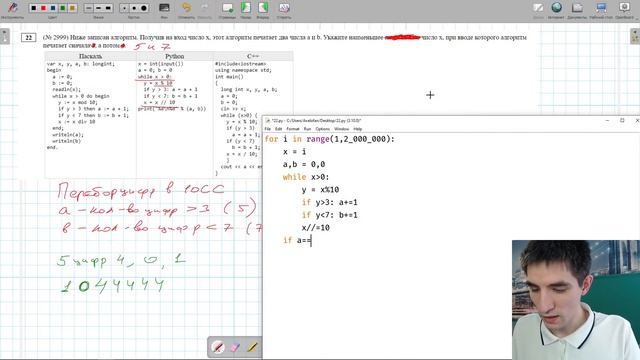Click the 'x = i' code line
The width and height of the screenshot is (640, 360).
pyautogui.click(x=294, y=152)
